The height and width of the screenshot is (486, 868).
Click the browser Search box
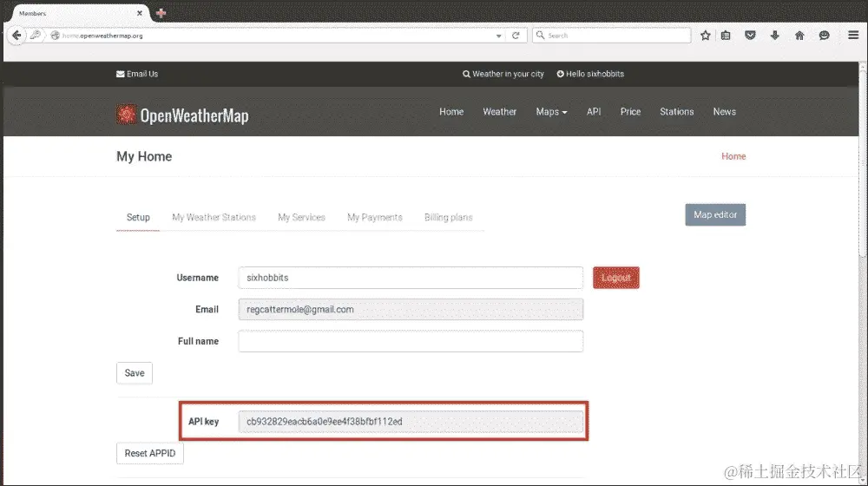click(612, 36)
